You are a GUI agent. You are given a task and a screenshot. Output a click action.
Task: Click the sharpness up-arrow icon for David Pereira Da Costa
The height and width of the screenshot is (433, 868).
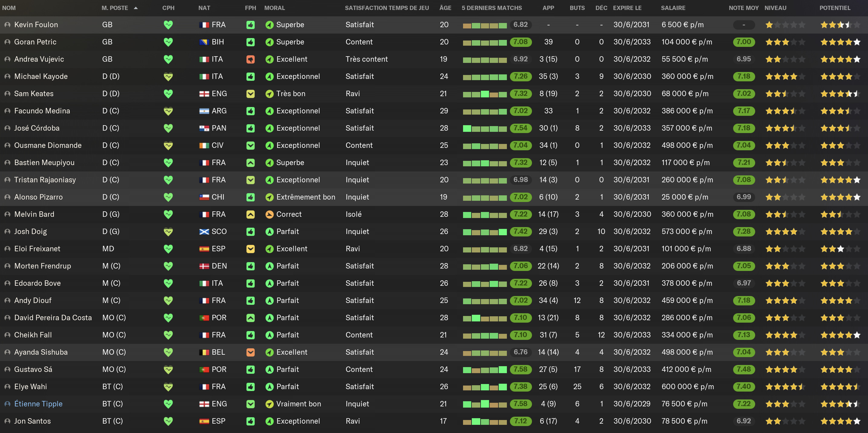point(250,318)
